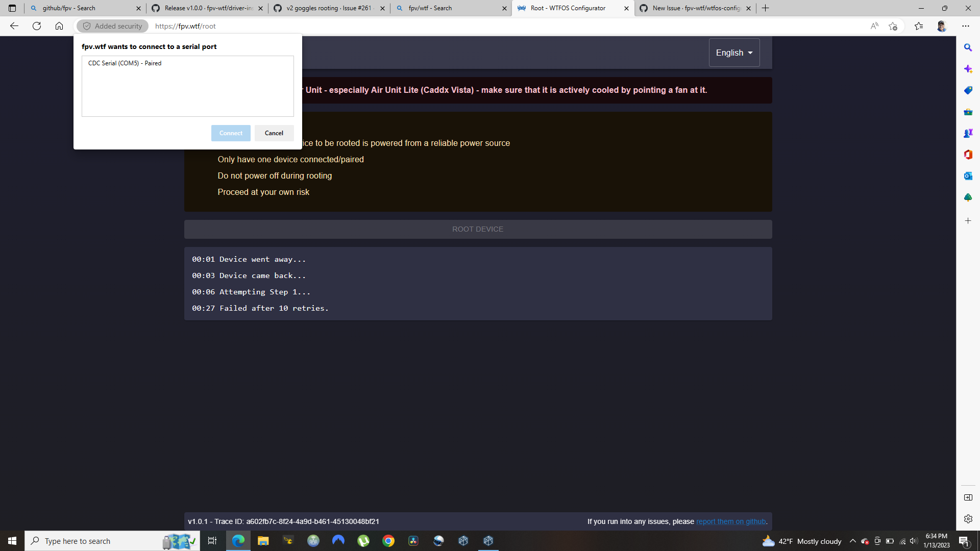Expand the hidden icons tray chevron
This screenshot has height=551, width=980.
(852, 541)
